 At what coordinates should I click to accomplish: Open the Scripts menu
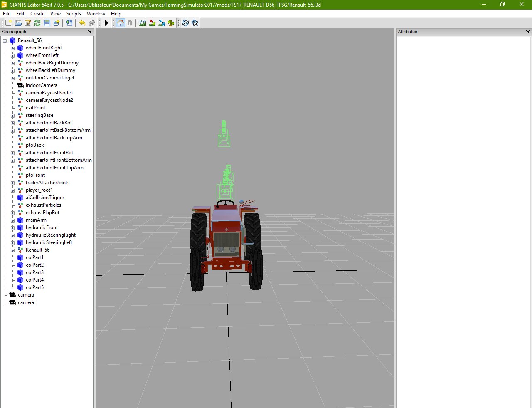(x=74, y=14)
